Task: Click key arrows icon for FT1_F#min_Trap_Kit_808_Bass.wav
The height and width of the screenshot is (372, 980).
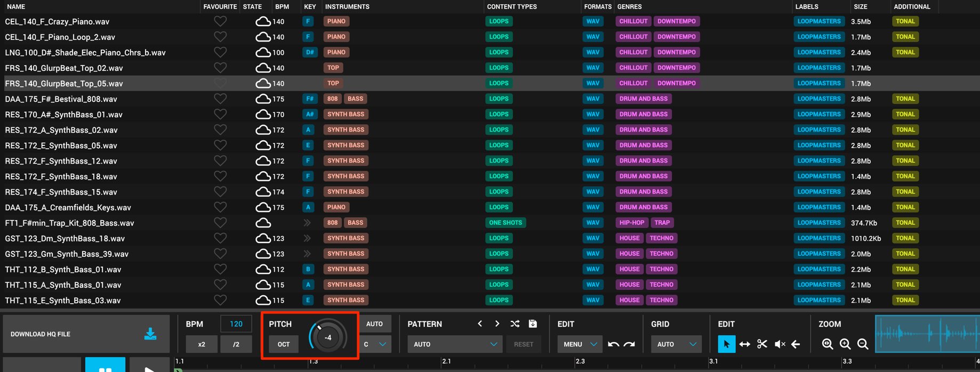Action: 307,223
